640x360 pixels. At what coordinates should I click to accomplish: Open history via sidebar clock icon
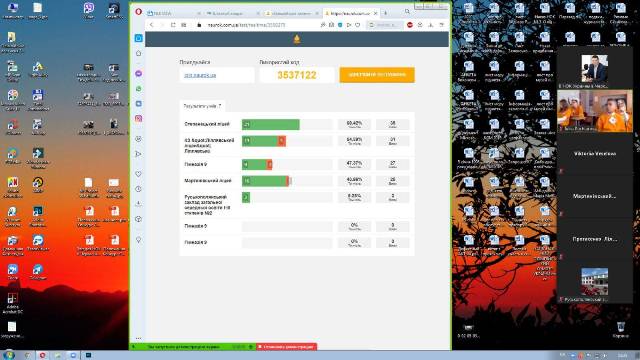[138, 189]
